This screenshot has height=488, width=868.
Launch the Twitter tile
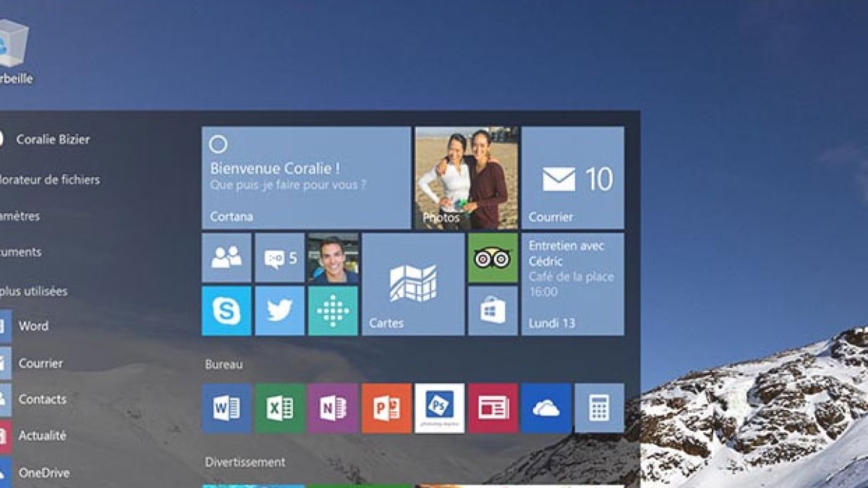pyautogui.click(x=280, y=311)
